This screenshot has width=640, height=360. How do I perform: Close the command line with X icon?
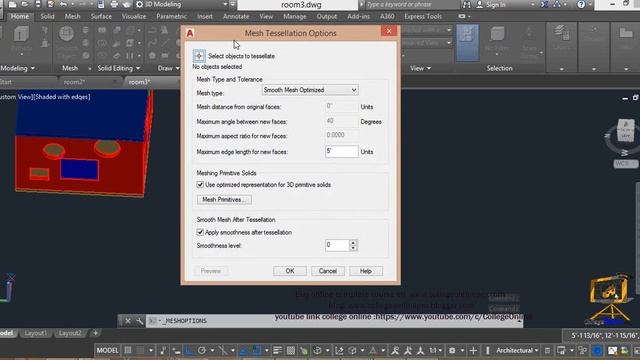pyautogui.click(x=128, y=321)
